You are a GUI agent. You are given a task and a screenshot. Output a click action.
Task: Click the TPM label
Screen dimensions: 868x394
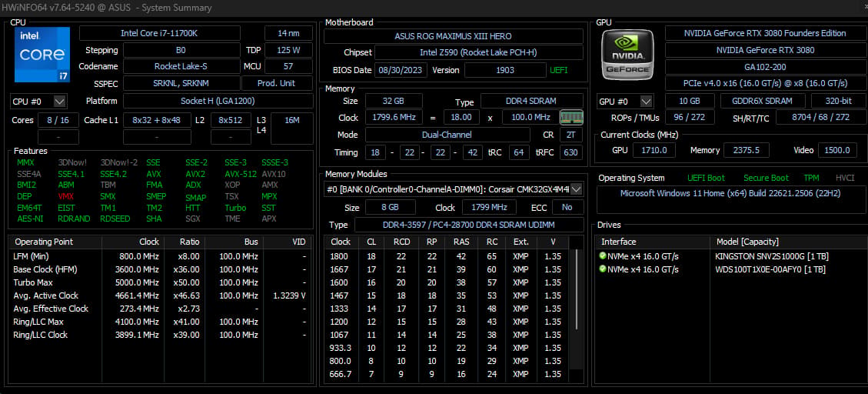(812, 178)
